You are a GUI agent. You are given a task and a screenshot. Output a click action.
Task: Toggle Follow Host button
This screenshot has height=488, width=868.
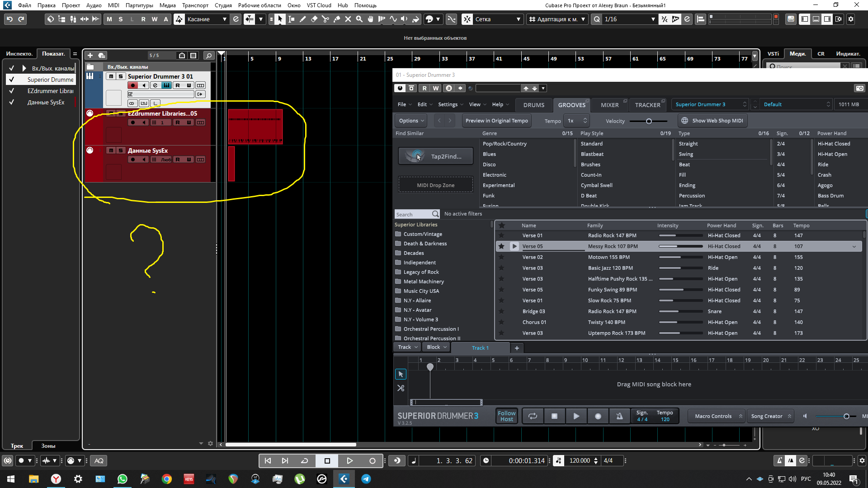point(506,416)
